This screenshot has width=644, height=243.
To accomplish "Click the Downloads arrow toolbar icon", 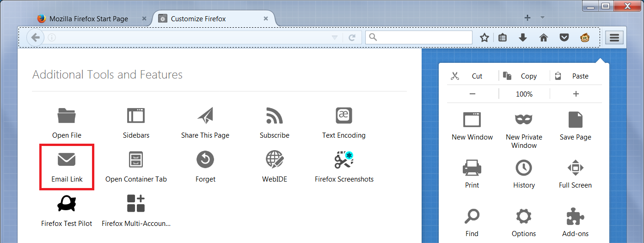I will [x=523, y=37].
